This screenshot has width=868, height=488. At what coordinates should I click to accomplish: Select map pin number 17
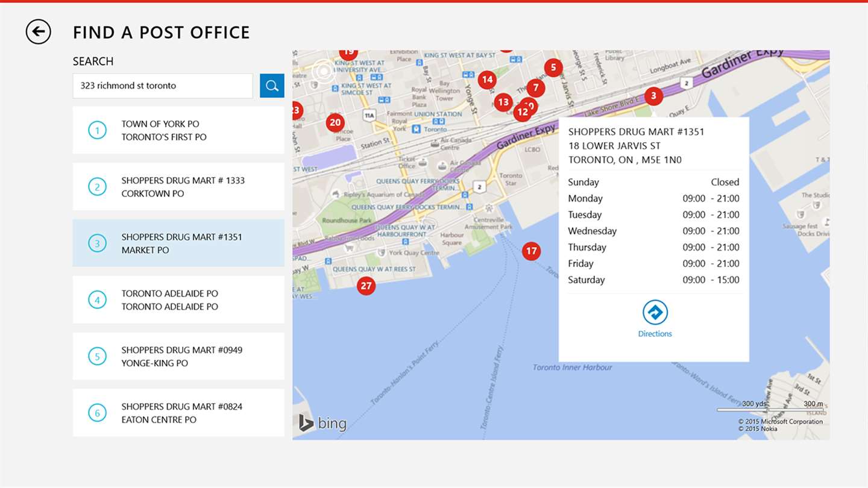pyautogui.click(x=531, y=251)
